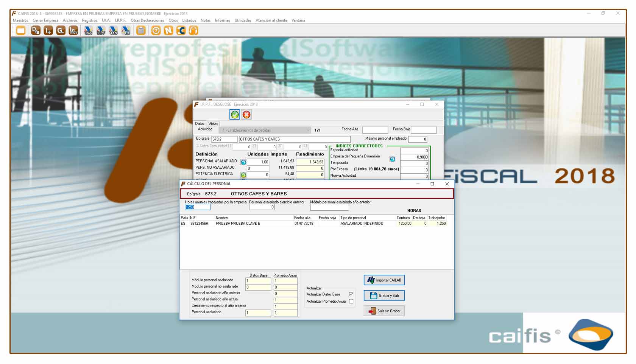Viewport: 636px width, 364px height.
Task: Click the Epígrafe 673.2 code field
Action: coord(224,139)
